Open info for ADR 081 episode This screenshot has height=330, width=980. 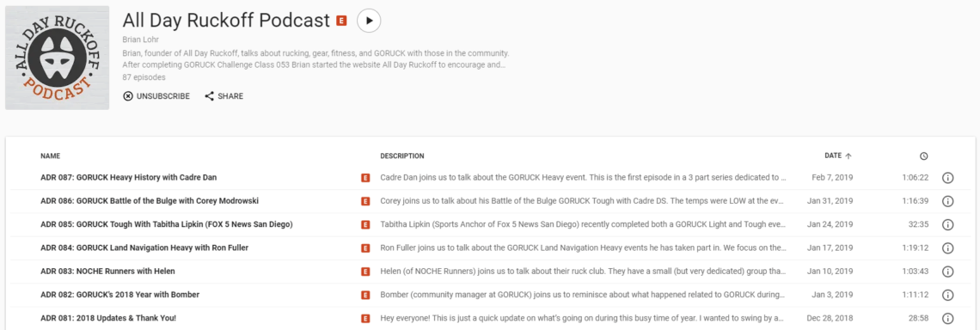coord(946,318)
